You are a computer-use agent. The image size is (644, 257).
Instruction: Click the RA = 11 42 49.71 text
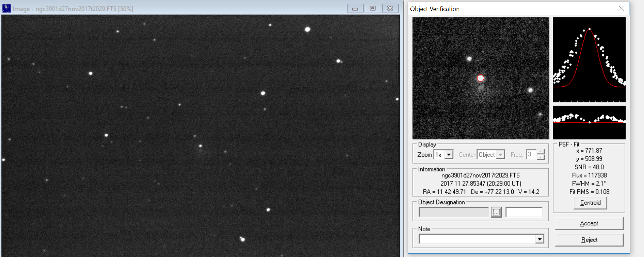(x=444, y=192)
